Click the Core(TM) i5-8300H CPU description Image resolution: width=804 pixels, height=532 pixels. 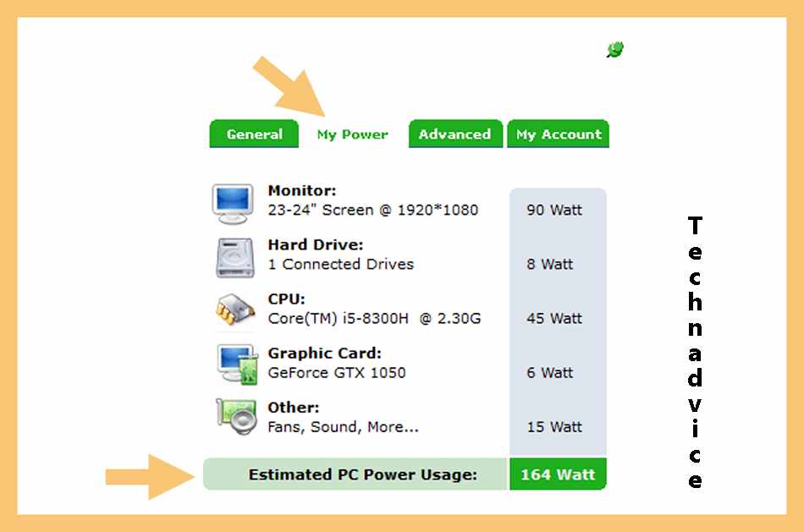point(374,318)
